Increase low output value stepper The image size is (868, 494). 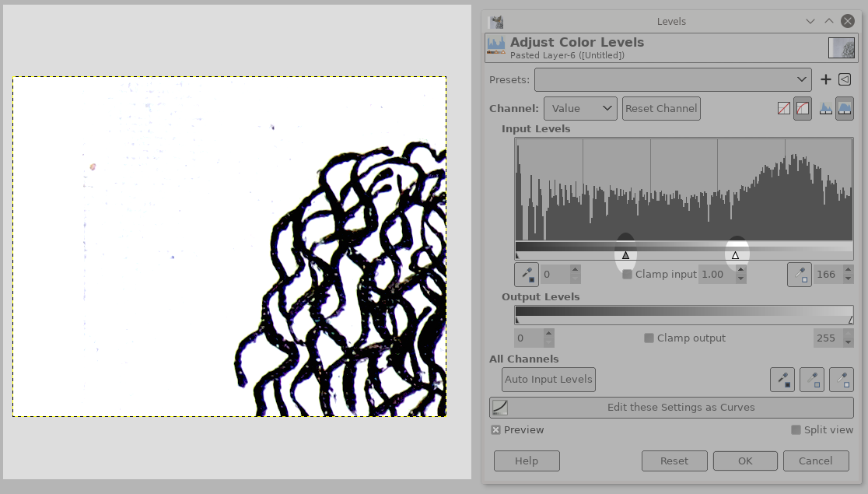548,333
